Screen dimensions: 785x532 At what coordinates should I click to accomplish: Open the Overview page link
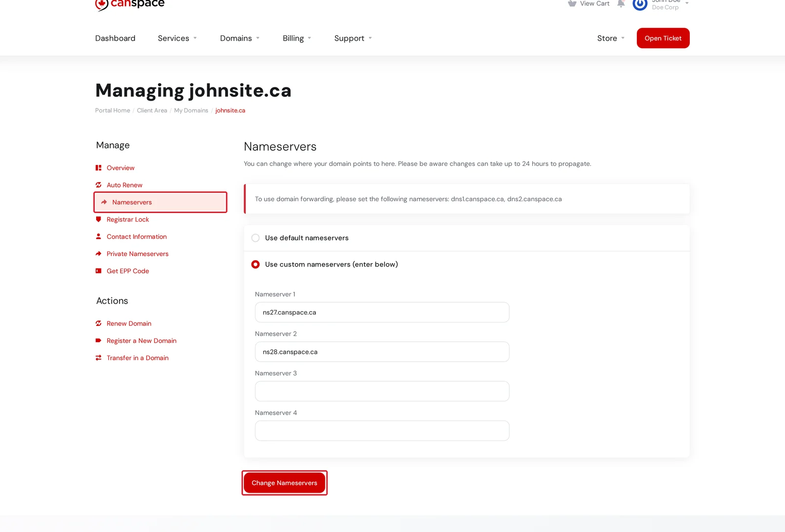coord(121,168)
